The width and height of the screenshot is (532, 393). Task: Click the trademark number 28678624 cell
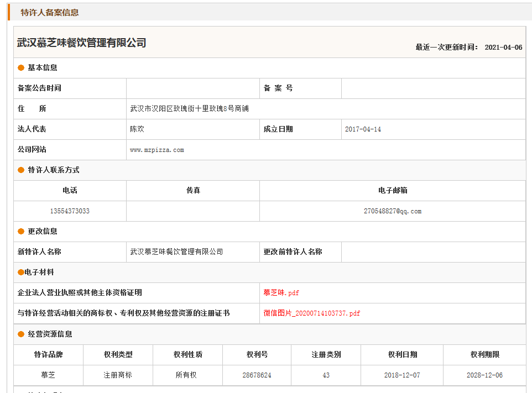point(257,375)
